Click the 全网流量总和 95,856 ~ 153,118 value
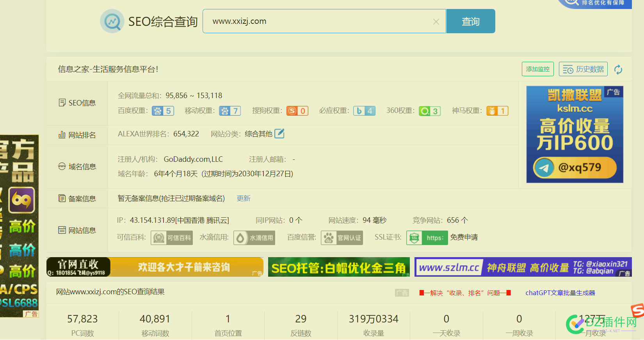Screen dimensions: 644x340 point(194,96)
